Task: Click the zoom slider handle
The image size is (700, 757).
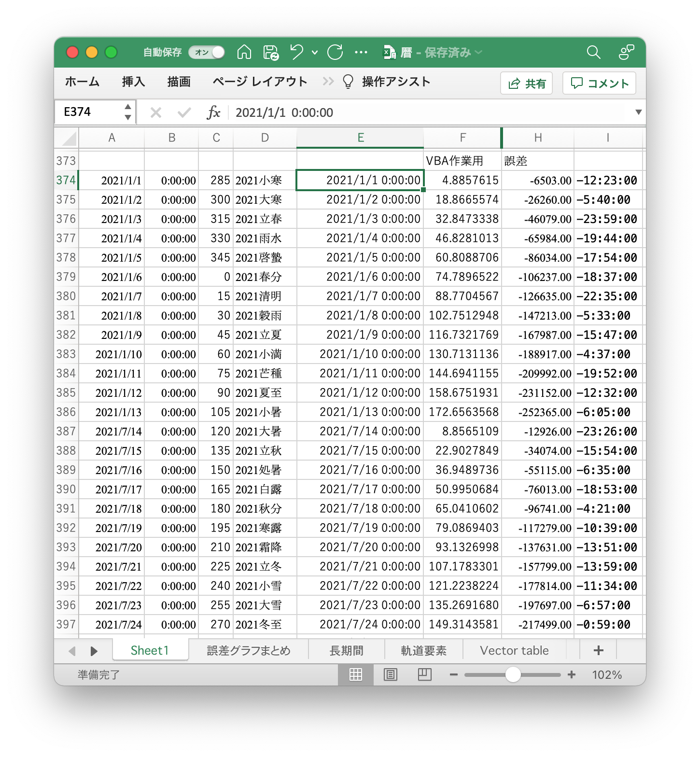Action: [513, 674]
